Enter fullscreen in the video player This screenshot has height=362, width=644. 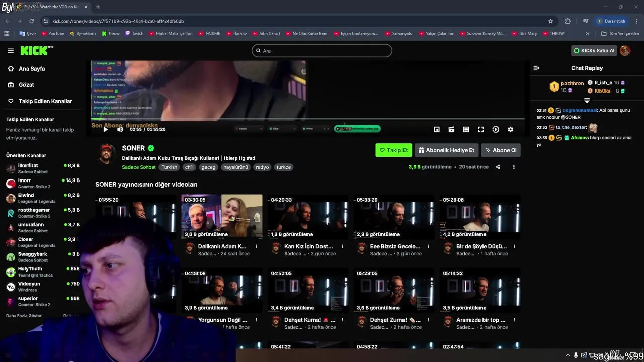click(x=480, y=129)
